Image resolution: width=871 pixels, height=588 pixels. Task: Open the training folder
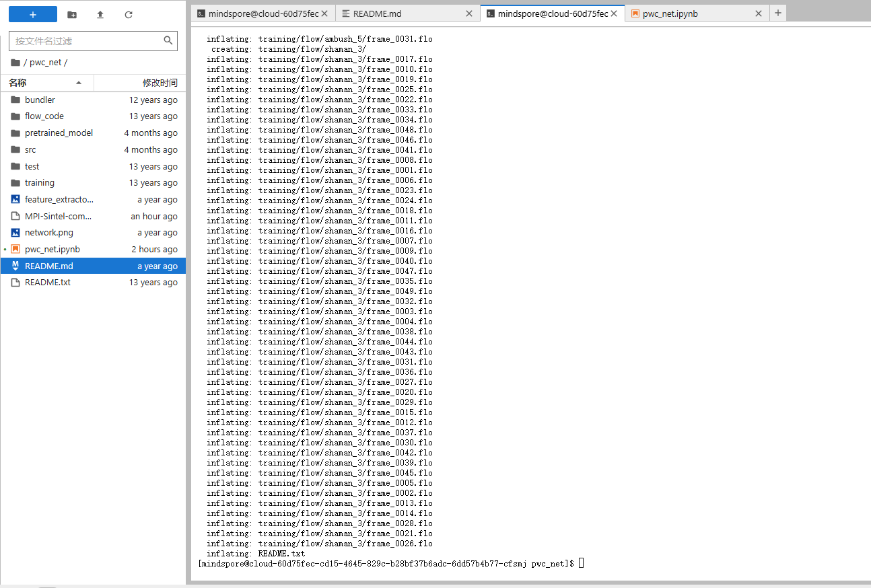40,182
